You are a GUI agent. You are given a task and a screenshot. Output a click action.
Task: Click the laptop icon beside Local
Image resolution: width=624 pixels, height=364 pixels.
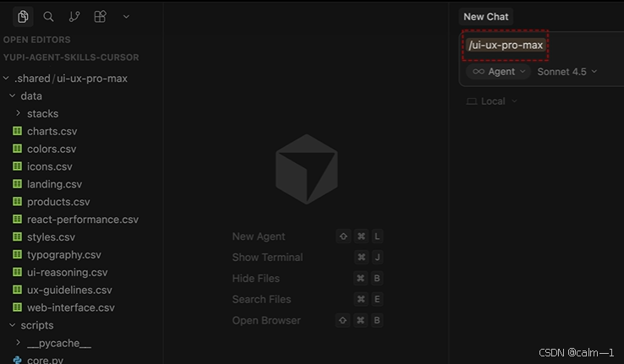(x=472, y=101)
